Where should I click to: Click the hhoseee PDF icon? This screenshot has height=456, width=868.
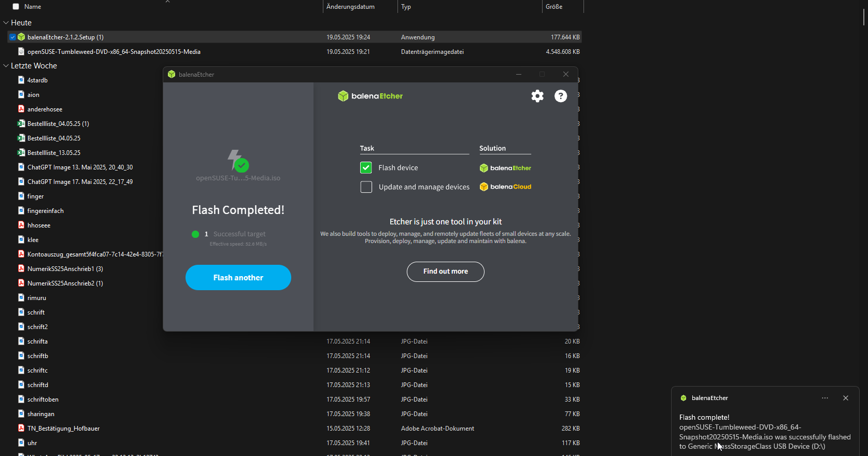(21, 225)
